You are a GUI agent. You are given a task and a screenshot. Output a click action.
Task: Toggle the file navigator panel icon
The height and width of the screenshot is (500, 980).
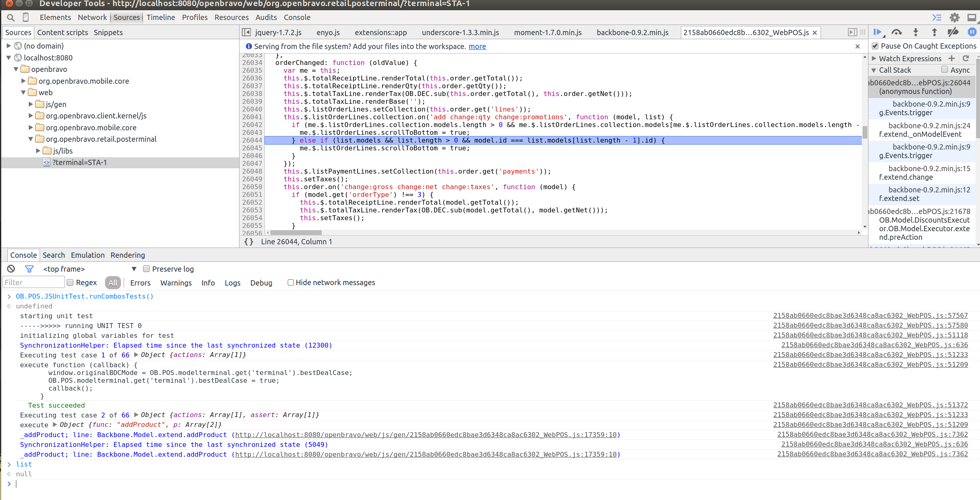pyautogui.click(x=246, y=32)
